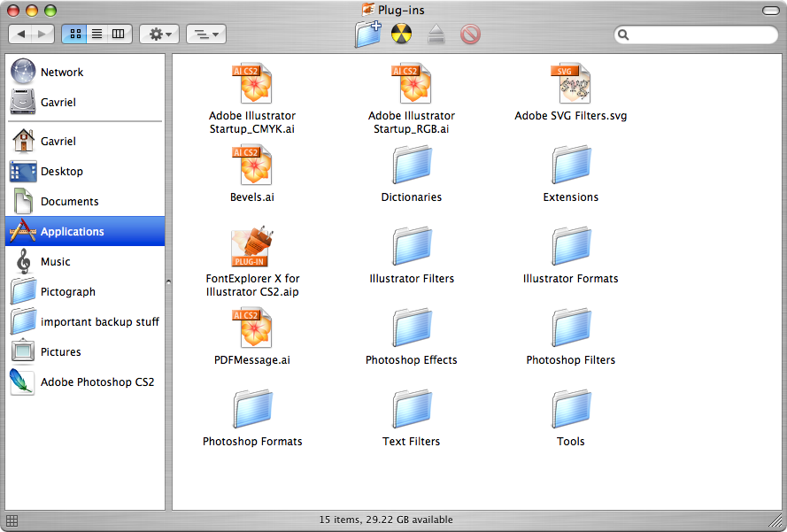The height and width of the screenshot is (532, 787).
Task: Click the red Delete toolbar icon
Action: pos(470,35)
